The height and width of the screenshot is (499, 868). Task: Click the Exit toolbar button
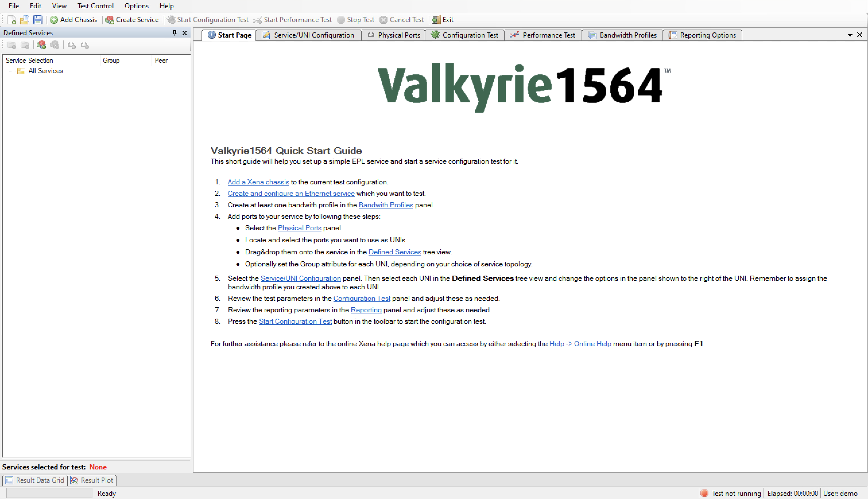[443, 20]
